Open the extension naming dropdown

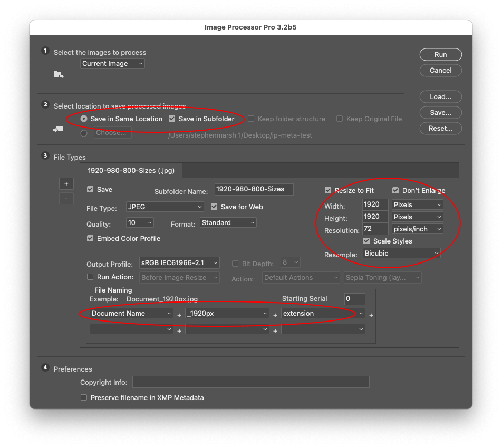click(323, 313)
